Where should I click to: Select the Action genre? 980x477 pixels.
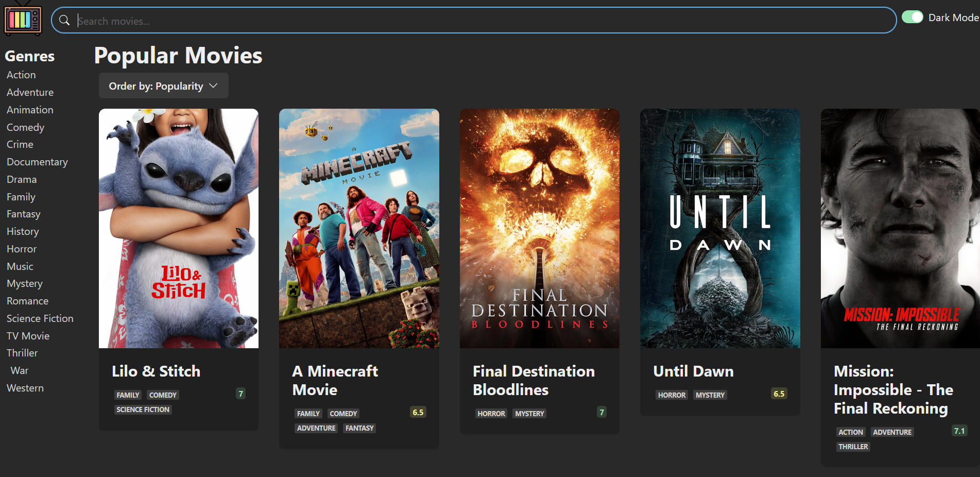coord(21,75)
